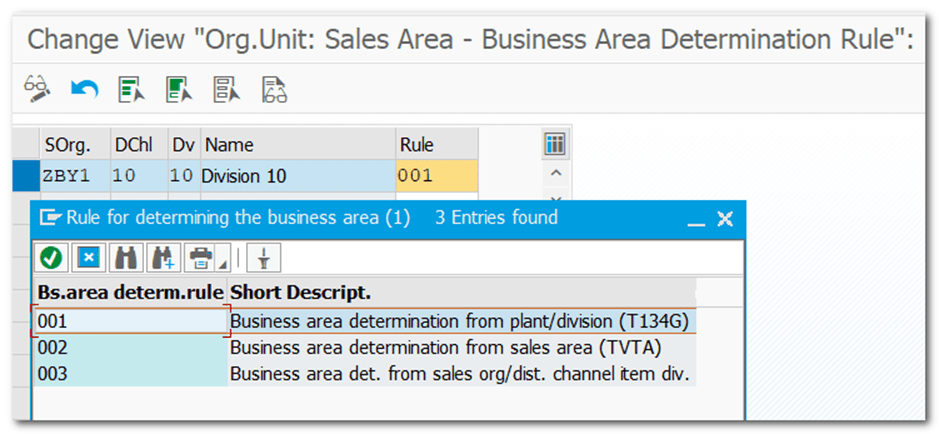
Task: Click the Select All toolbar icon
Action: click(x=132, y=89)
